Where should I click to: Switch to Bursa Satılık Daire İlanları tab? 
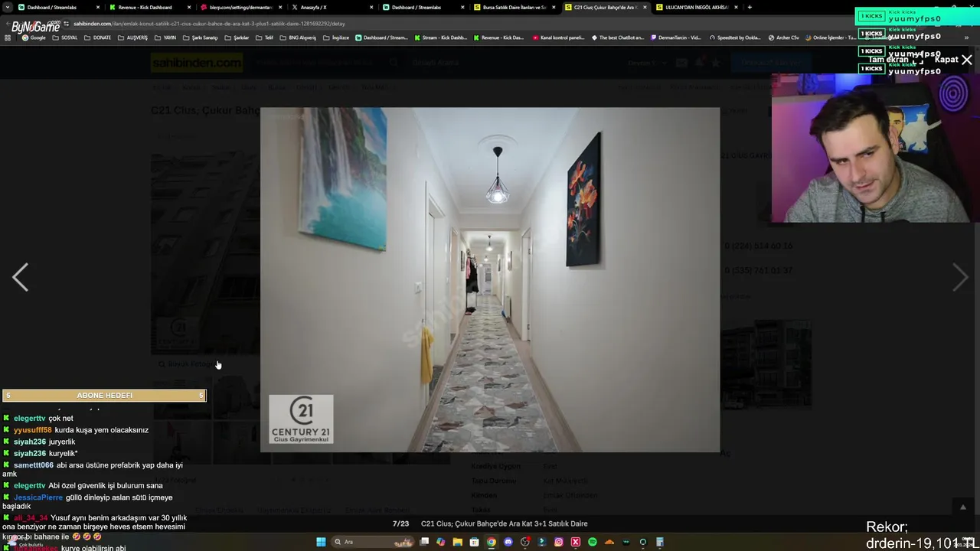514,7
